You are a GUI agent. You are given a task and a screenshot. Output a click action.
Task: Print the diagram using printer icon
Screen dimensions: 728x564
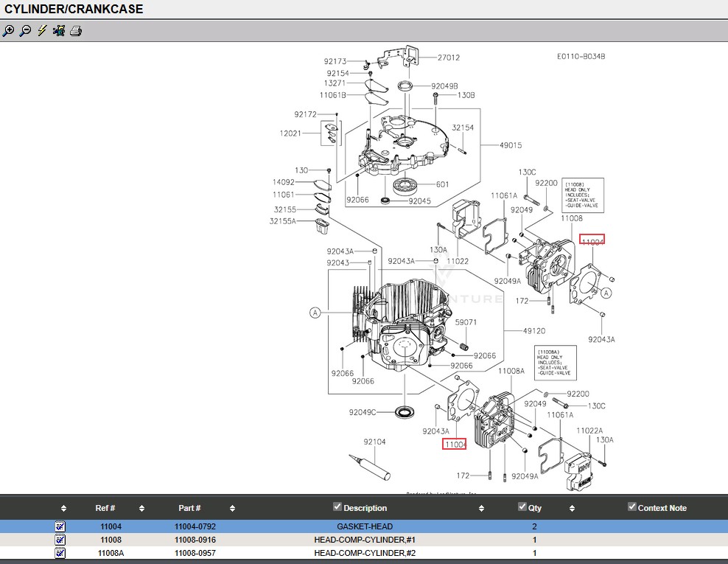pos(76,31)
